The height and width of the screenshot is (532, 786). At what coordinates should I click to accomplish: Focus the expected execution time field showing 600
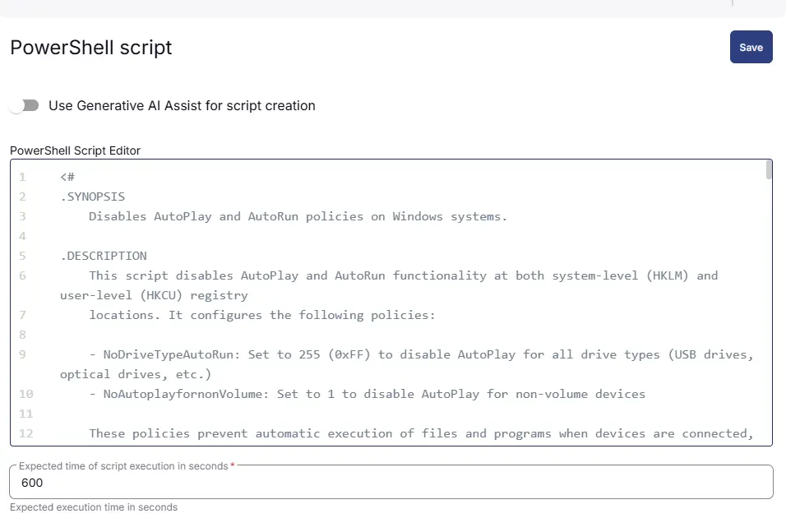click(391, 483)
